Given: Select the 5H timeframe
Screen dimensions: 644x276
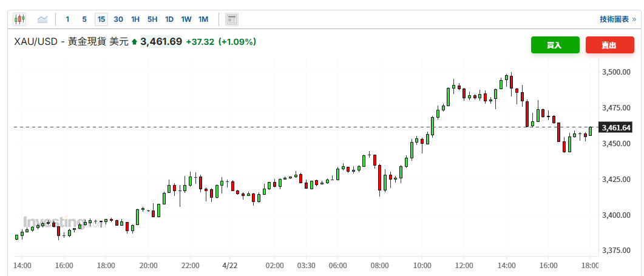Looking at the screenshot, I should [x=152, y=19].
